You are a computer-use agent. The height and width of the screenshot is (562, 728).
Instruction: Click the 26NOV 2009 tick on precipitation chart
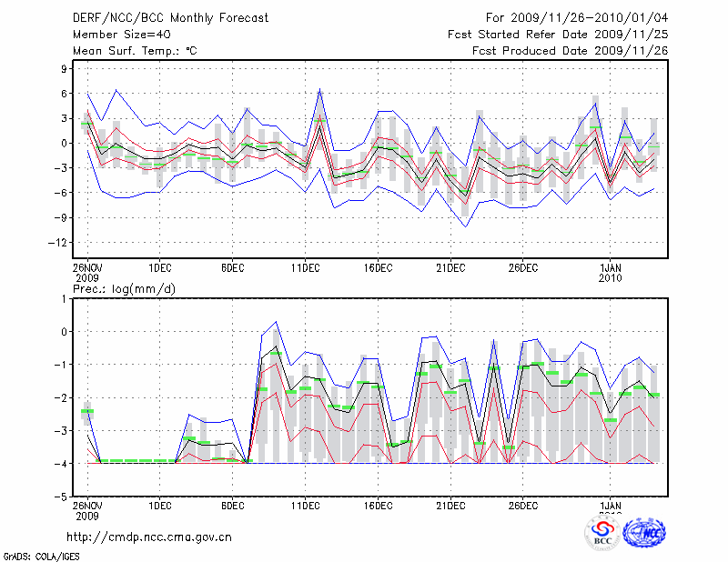(87, 509)
